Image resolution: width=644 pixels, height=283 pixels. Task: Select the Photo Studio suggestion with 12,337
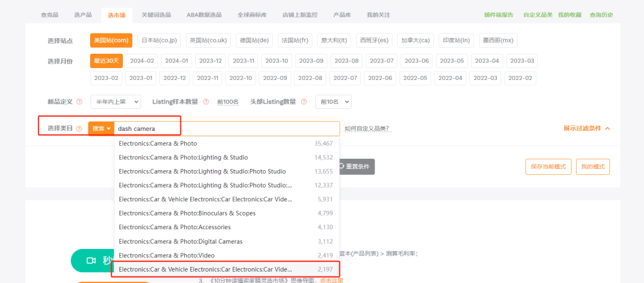pos(227,185)
